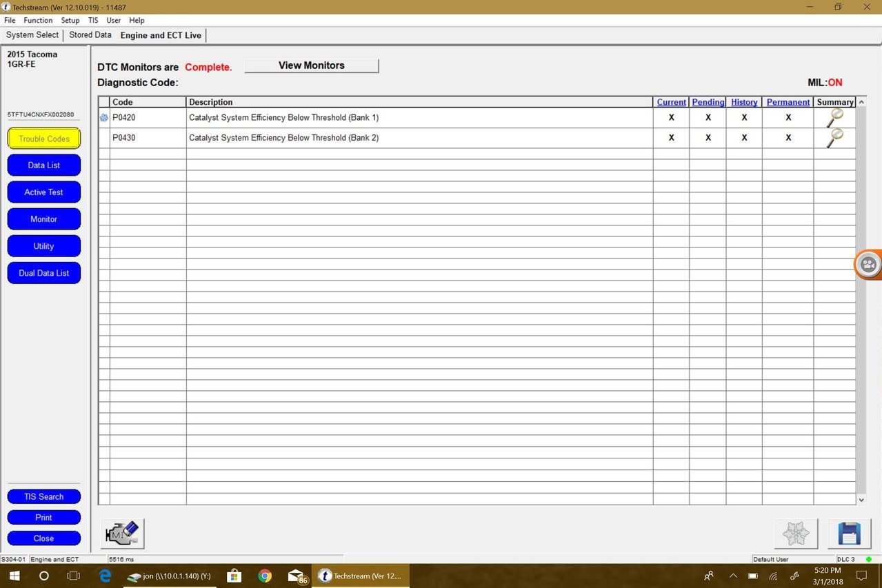Click the TIS Search button

(44, 497)
